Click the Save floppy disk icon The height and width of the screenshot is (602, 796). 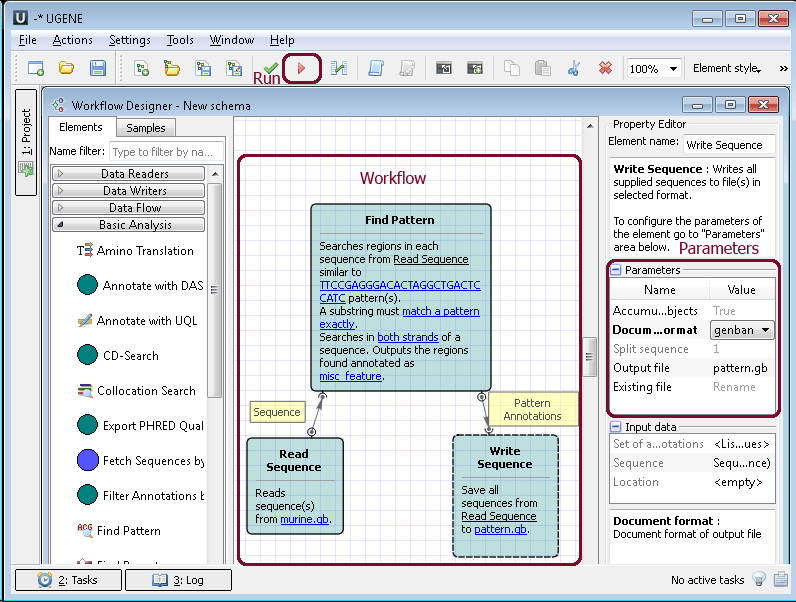click(x=97, y=68)
